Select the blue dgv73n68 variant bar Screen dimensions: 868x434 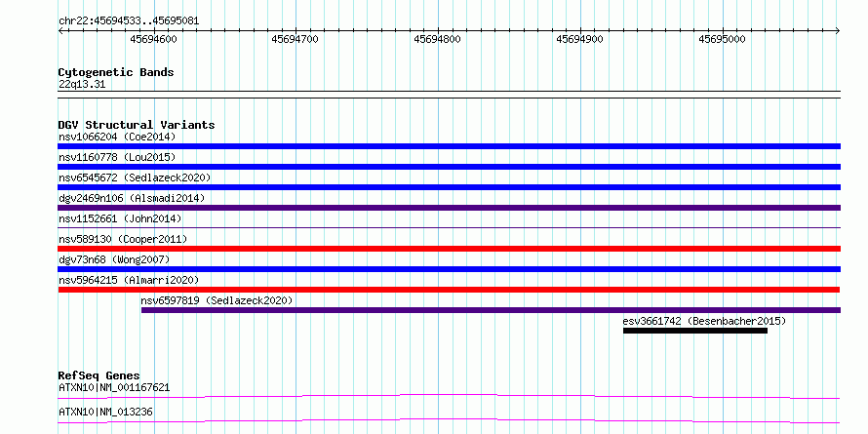[449, 269]
